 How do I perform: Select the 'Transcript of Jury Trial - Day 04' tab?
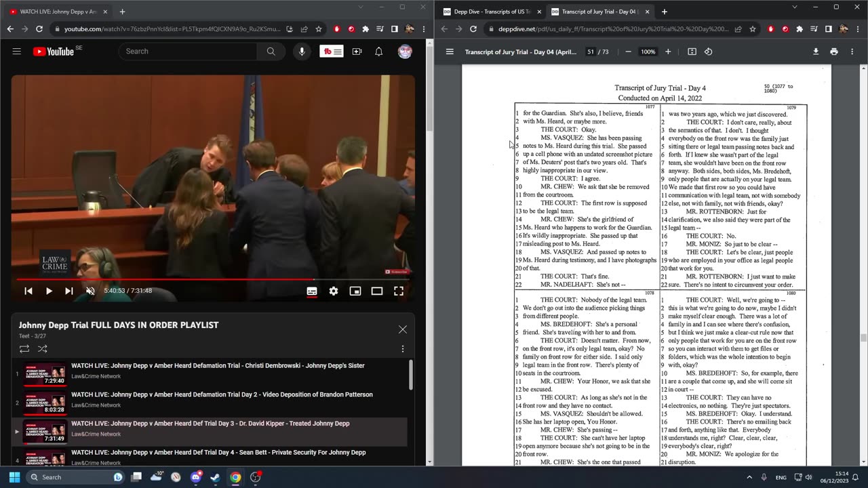599,12
